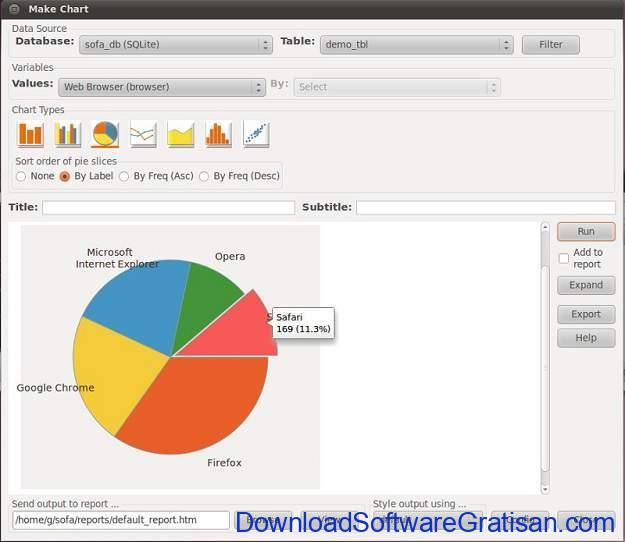Click the Firefox label under the pie
625x542 pixels.
click(224, 463)
